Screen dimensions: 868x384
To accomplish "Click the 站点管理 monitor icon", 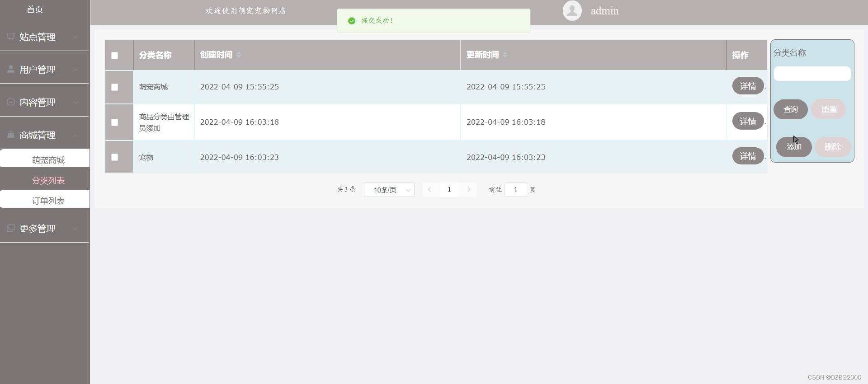I will (x=11, y=37).
